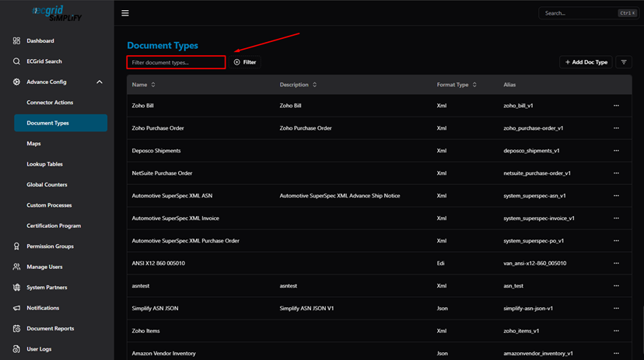Click the Deposco Shipments name cell
644x360 pixels.
156,151
